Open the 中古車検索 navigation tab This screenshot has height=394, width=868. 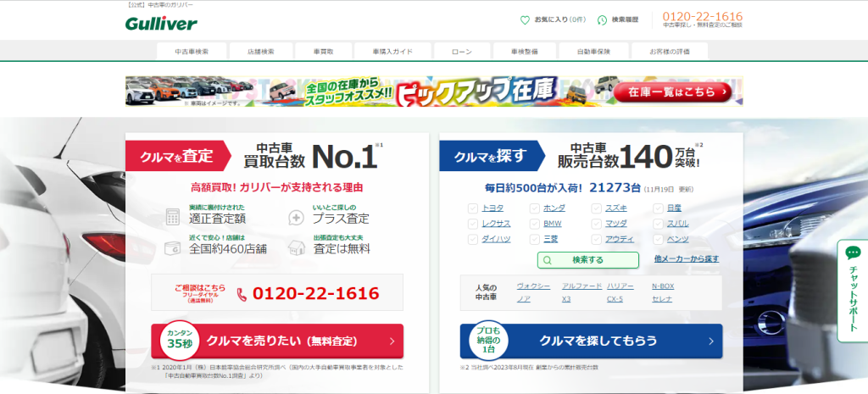coord(191,52)
